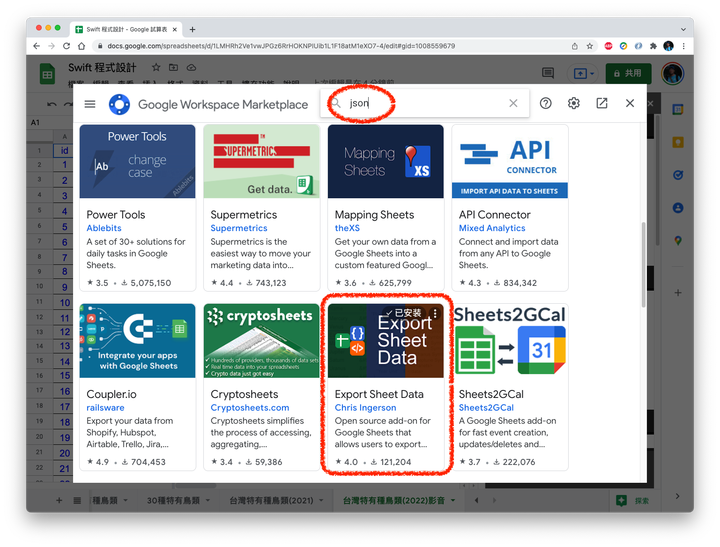Screen dimensions: 720x547
Task: Star the Swift 程式設計 spreadsheet
Action: (156, 68)
